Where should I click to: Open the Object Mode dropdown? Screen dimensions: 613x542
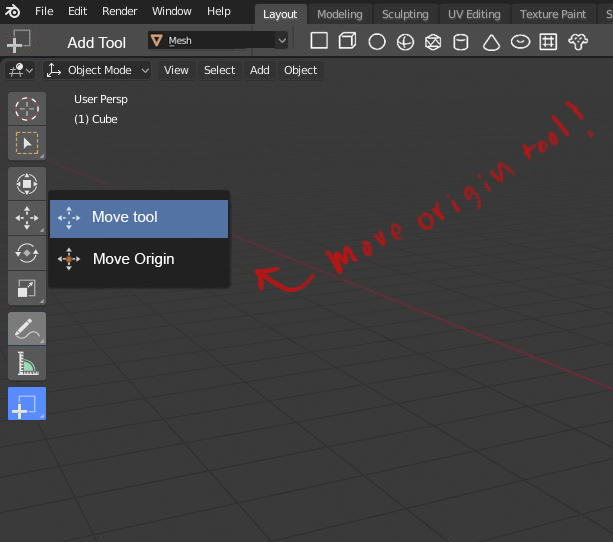(x=97, y=70)
